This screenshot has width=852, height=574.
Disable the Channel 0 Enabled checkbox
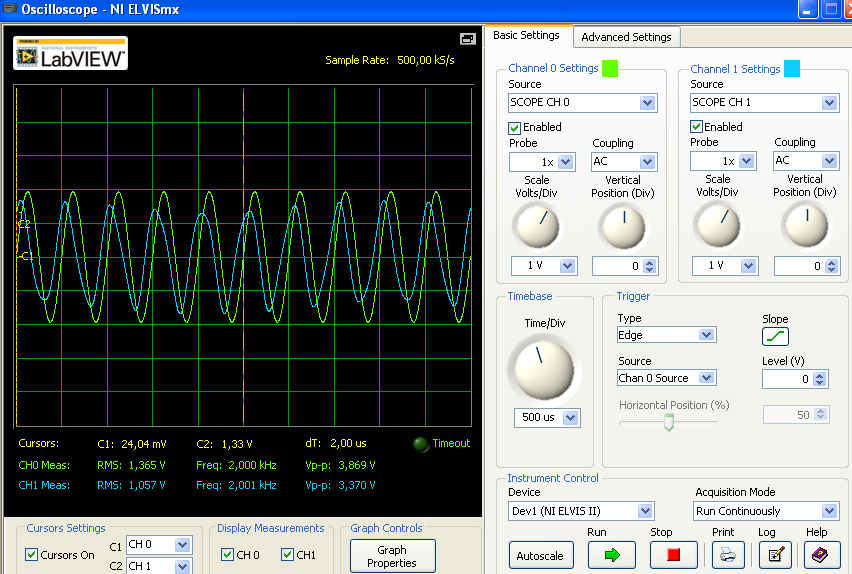(x=515, y=128)
